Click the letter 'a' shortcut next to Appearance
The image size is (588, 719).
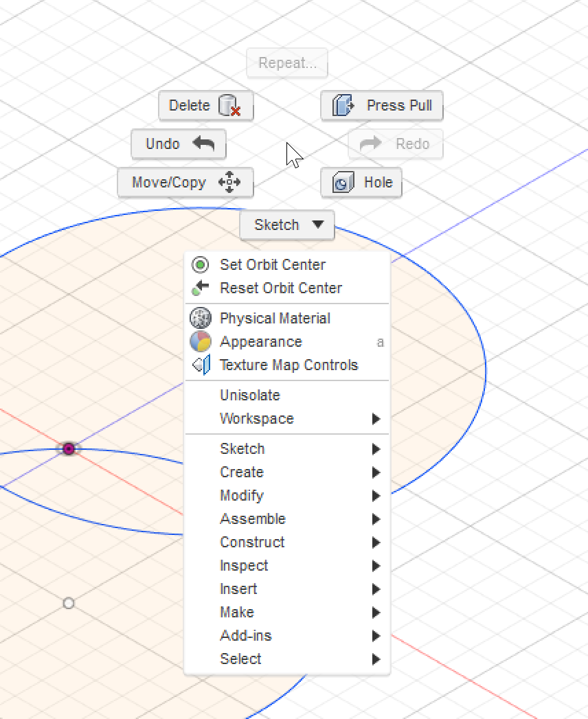(x=381, y=342)
